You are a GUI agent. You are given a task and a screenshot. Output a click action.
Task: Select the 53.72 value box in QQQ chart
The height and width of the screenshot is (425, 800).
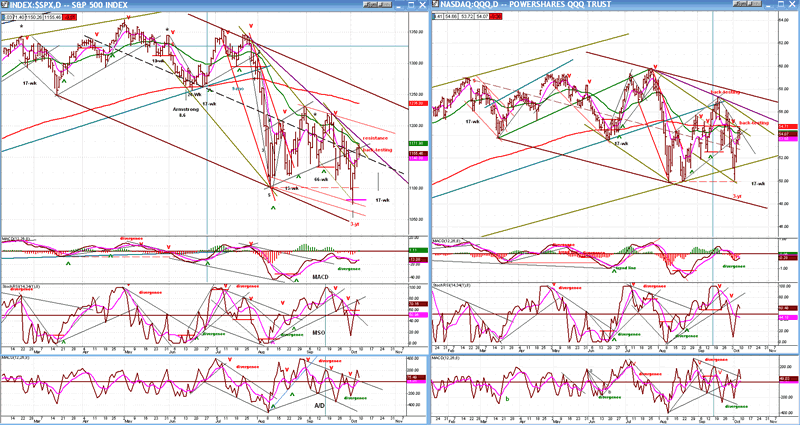click(x=466, y=16)
